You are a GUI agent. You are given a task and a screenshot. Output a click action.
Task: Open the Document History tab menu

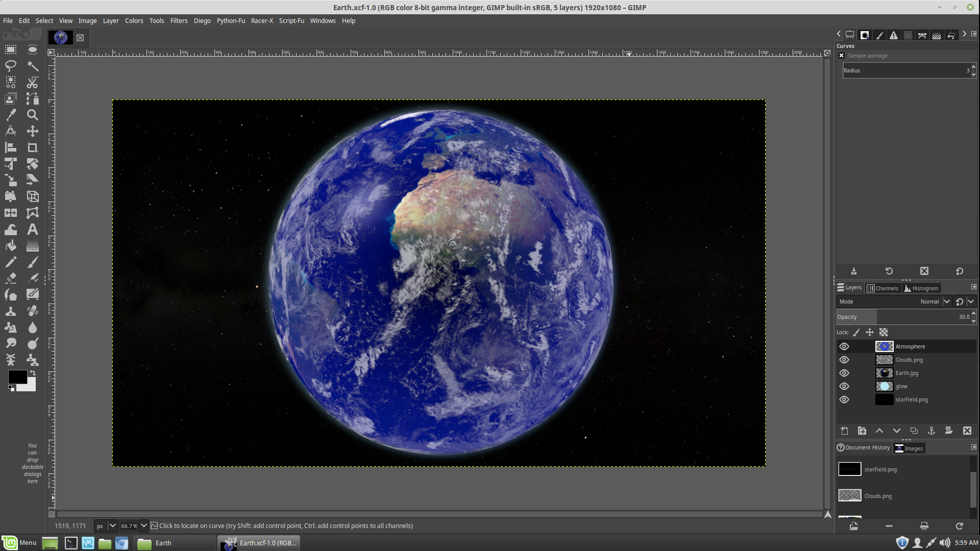(x=973, y=447)
